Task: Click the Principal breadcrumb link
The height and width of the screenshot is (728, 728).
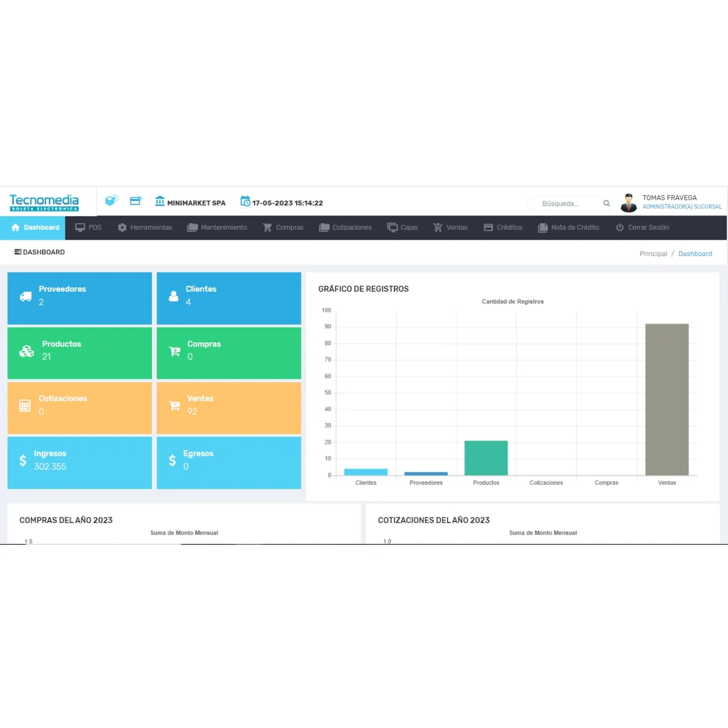Action: (x=653, y=254)
